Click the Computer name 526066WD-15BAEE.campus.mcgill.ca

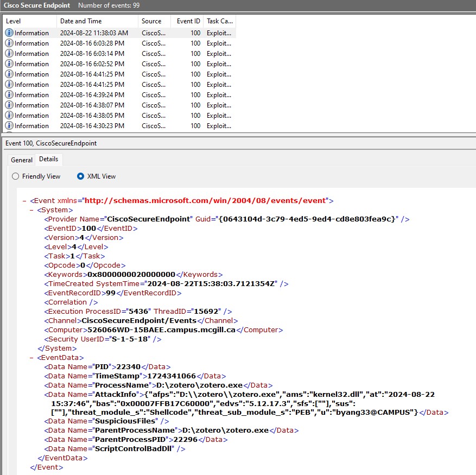point(162,330)
